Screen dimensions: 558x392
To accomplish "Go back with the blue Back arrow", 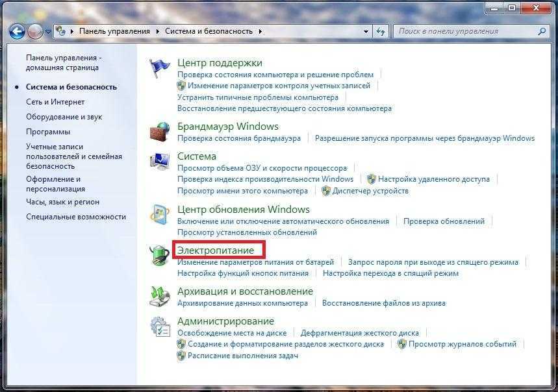I will [17, 32].
